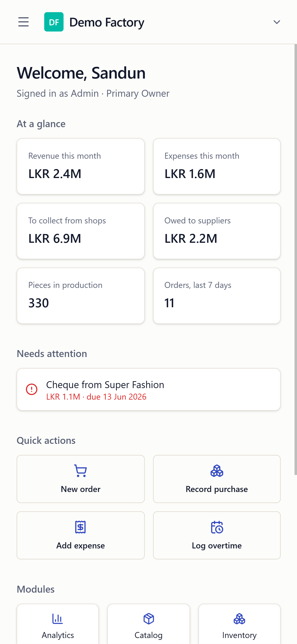Open the Expenses this month card
297x644 pixels.
217,166
